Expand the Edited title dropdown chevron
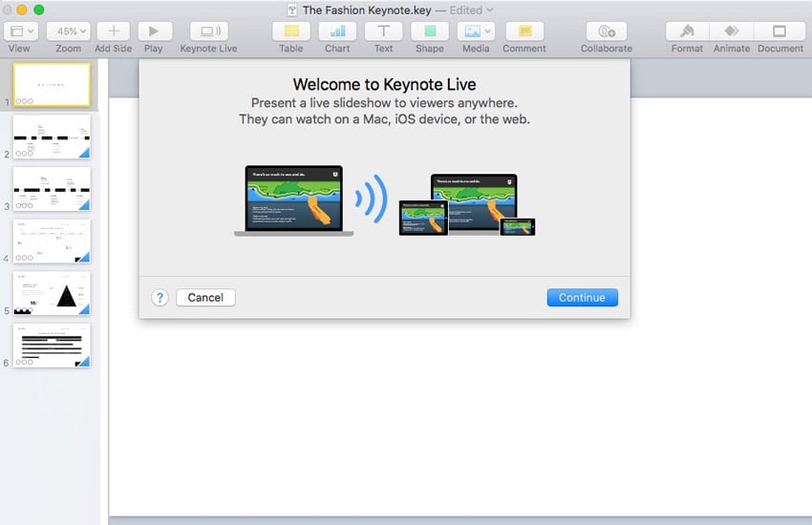812x525 pixels. tap(490, 10)
